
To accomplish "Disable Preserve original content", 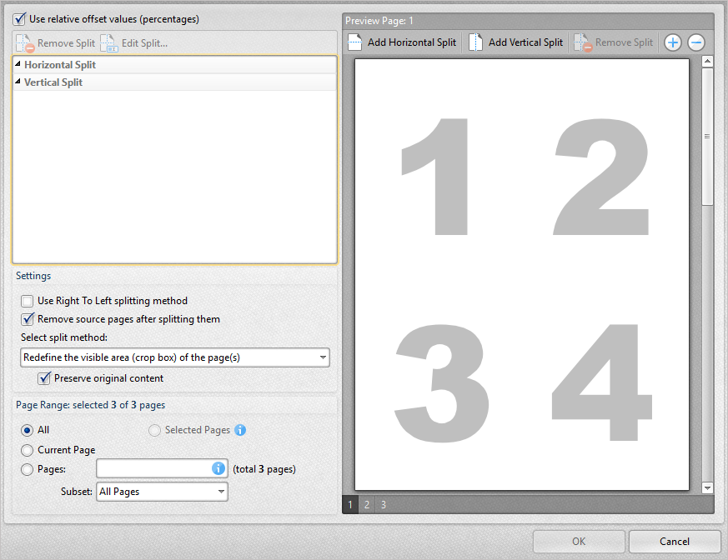I will pyautogui.click(x=44, y=377).
